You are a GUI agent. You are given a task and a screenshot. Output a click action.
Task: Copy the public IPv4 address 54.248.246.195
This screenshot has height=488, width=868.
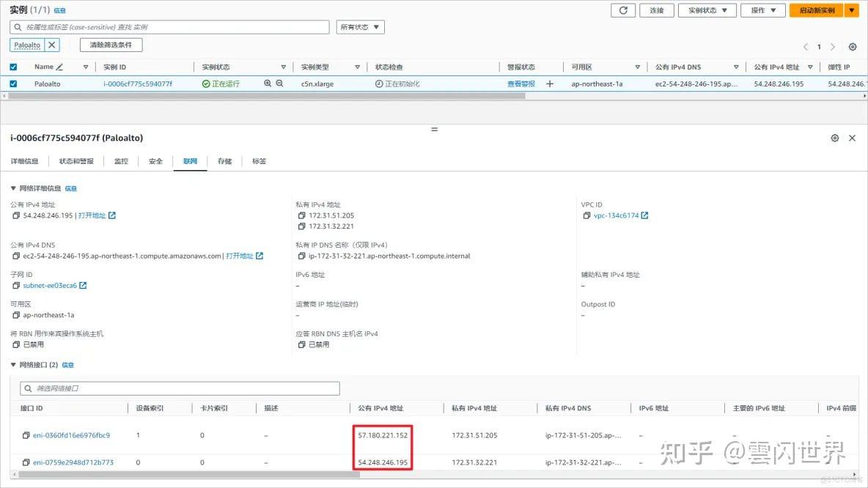tap(16, 215)
